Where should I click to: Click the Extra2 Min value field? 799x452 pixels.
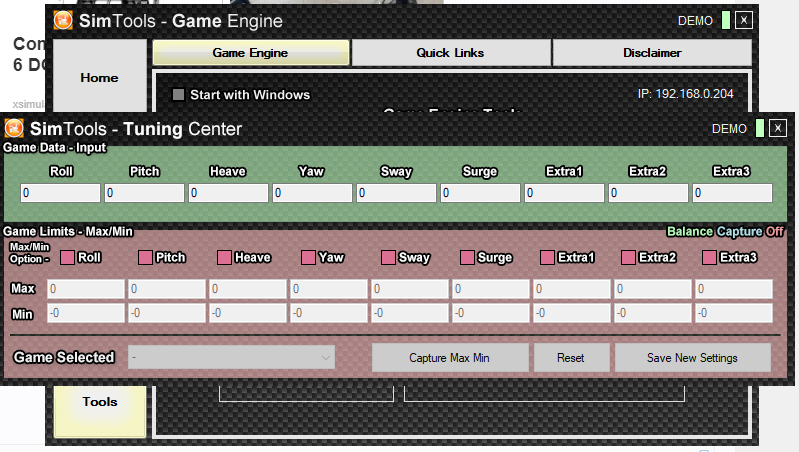653,313
